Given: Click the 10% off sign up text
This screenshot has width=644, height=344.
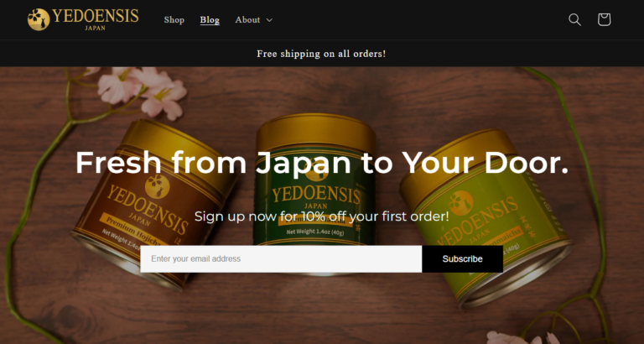Looking at the screenshot, I should coord(322,216).
